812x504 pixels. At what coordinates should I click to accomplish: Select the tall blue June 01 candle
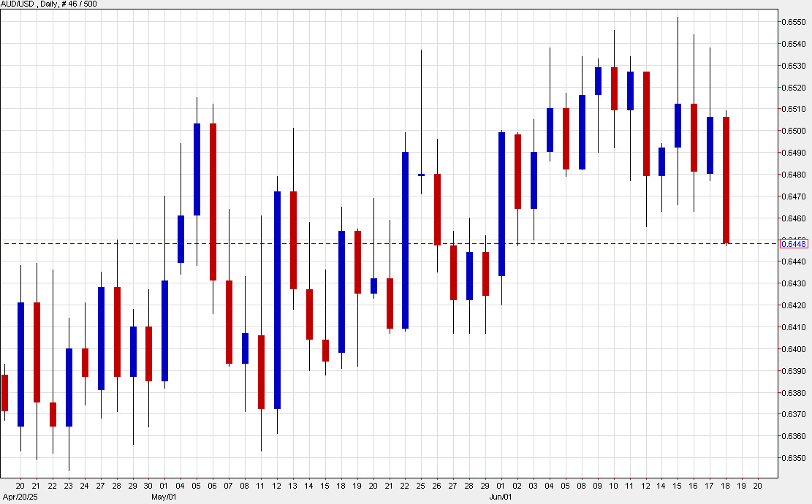tap(502, 204)
